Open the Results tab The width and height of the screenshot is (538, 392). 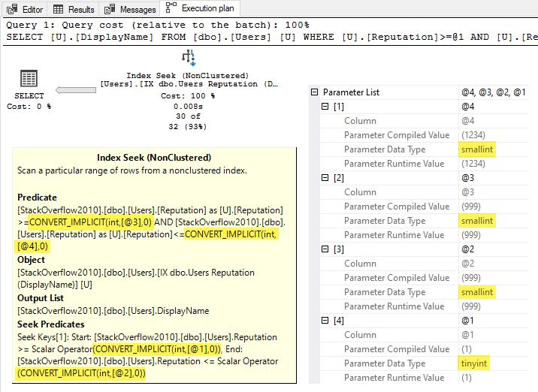pyautogui.click(x=74, y=9)
